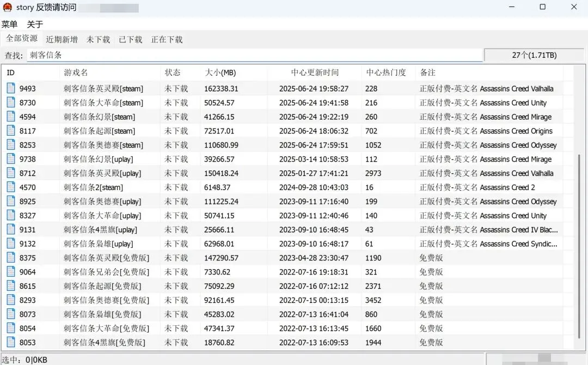Click the file icon for ID 8712

(x=11, y=173)
